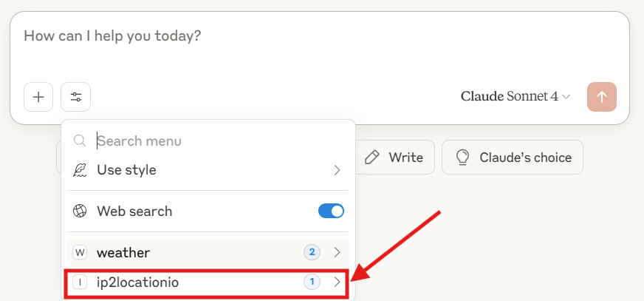Expand the weather tools chevron
644x301 pixels.
pyautogui.click(x=338, y=252)
